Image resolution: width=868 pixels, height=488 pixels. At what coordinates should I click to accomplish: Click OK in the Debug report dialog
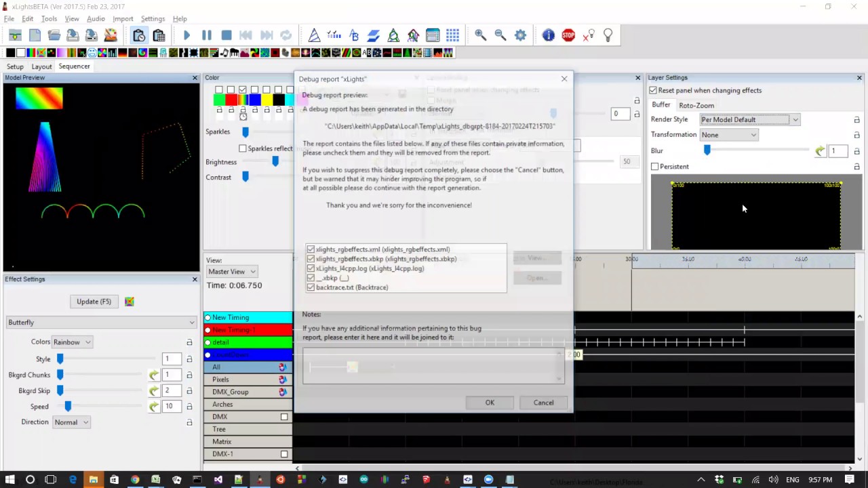pos(490,403)
